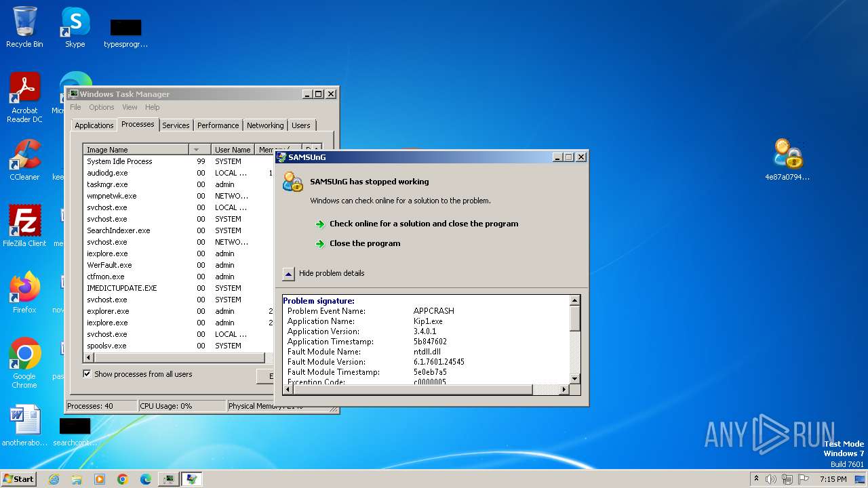Click process list horizontal scrollbar
This screenshot has width=868, height=488.
pyautogui.click(x=179, y=357)
